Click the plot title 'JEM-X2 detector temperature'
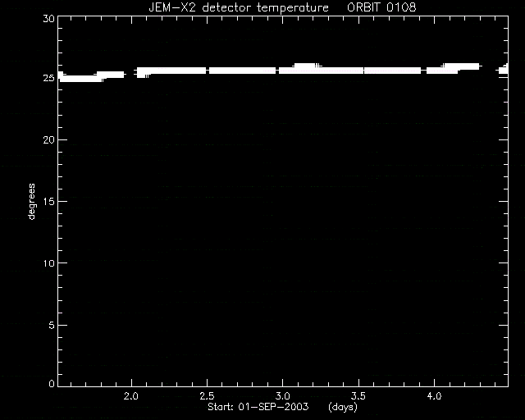Screen dimensions: 525x420 coord(239,7)
